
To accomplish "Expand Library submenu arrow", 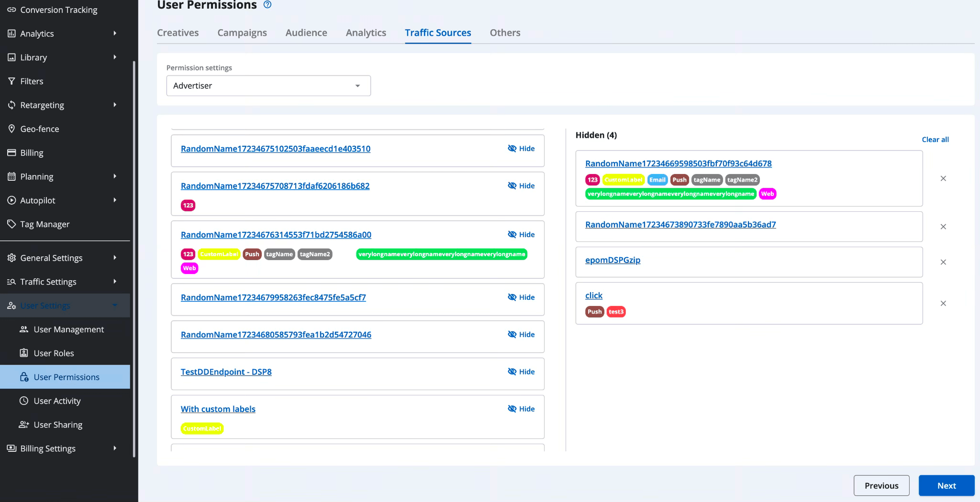I will 115,57.
